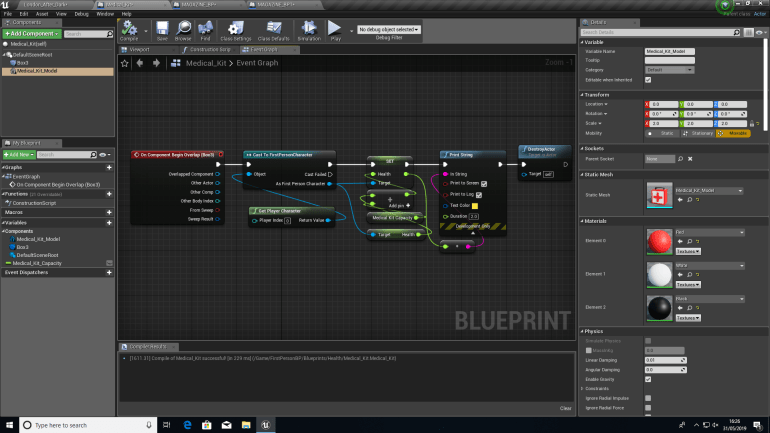Open Class Settings from the toolbar
The image size is (770, 433).
[x=236, y=30]
